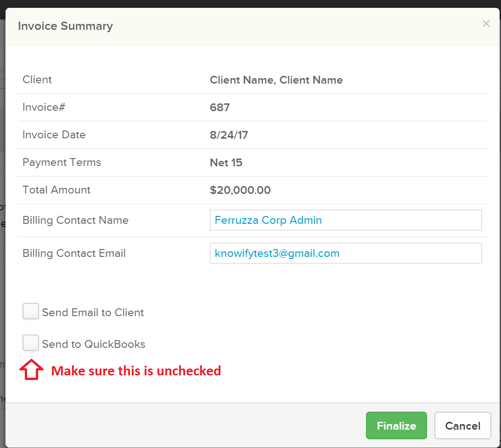Viewport: 501px width, 448px height.
Task: Click the red upward arrow annotation
Action: coord(31,369)
